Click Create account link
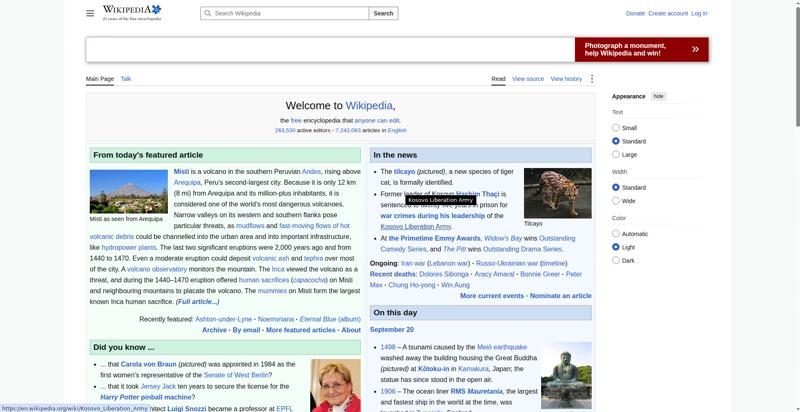The image size is (800, 412). pos(668,14)
